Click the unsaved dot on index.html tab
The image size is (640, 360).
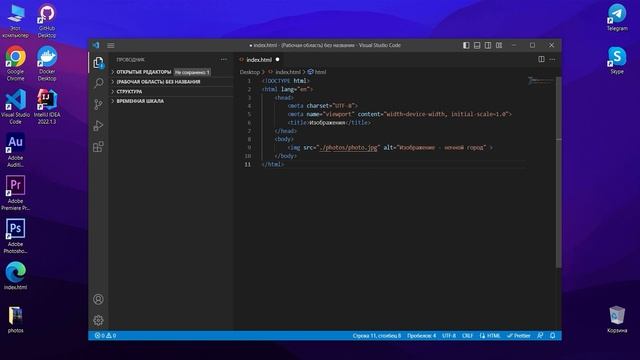278,60
